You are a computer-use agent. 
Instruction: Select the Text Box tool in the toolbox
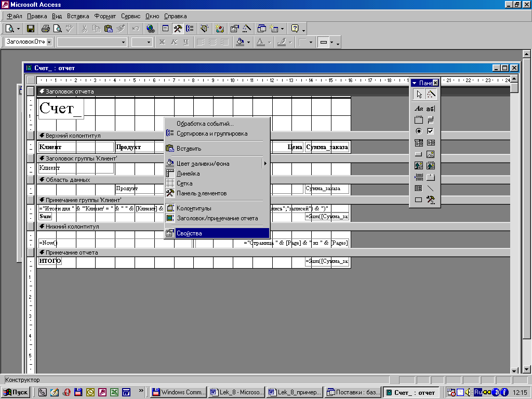(430, 109)
